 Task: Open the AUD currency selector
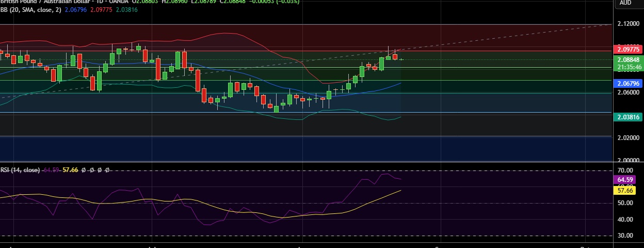point(625,3)
